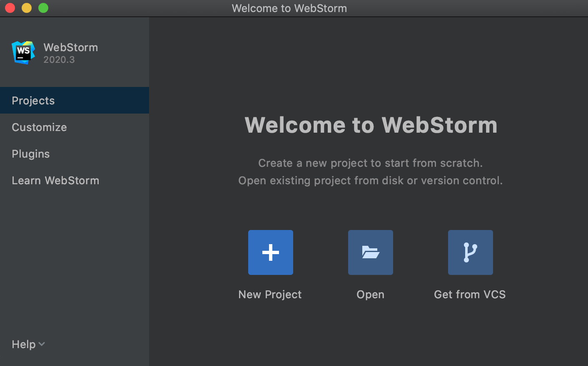Screen dimensions: 588x366
Task: Select the Projects tab
Action: coord(75,100)
